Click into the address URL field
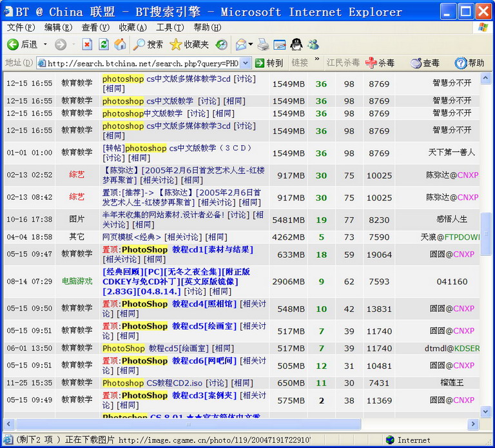The image size is (495, 448). click(x=142, y=63)
